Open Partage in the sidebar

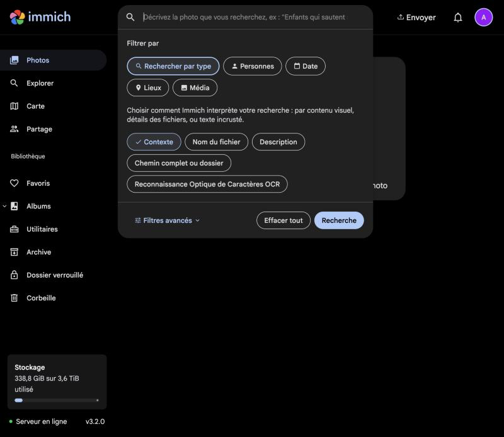[x=53, y=129]
